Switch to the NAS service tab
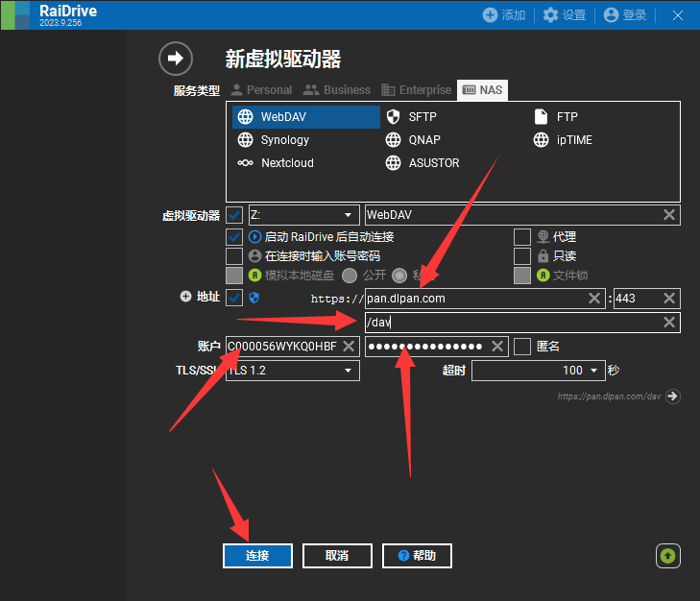The image size is (700, 601). coord(483,90)
